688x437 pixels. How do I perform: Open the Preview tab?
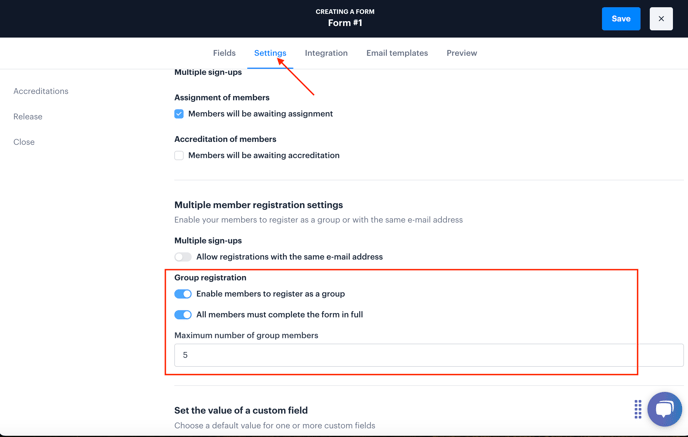pyautogui.click(x=462, y=53)
